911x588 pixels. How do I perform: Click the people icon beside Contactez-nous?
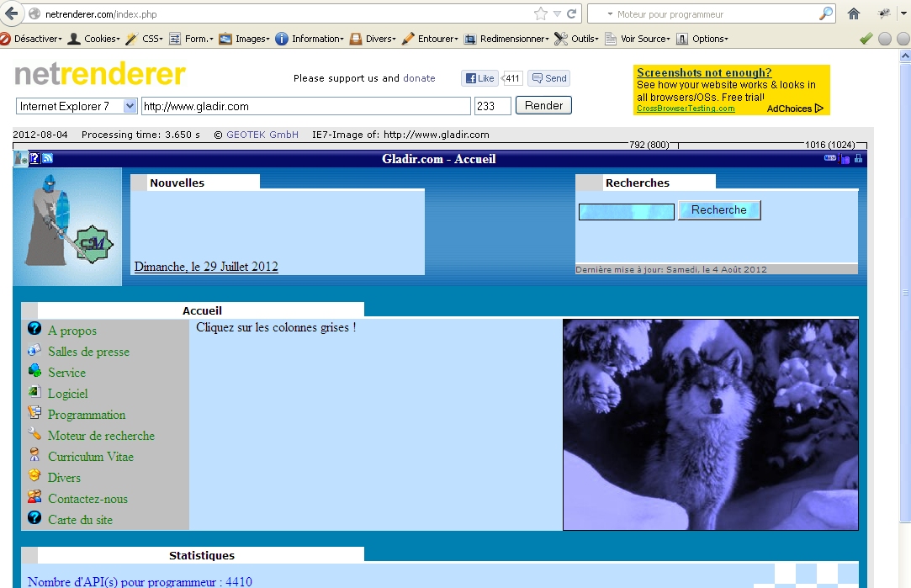click(x=34, y=497)
